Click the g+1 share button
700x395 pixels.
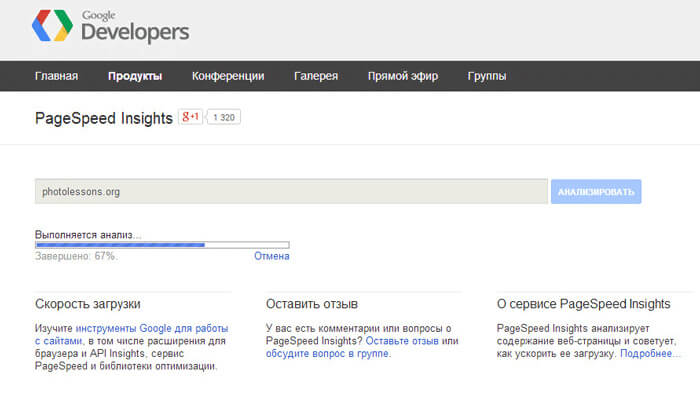191,117
